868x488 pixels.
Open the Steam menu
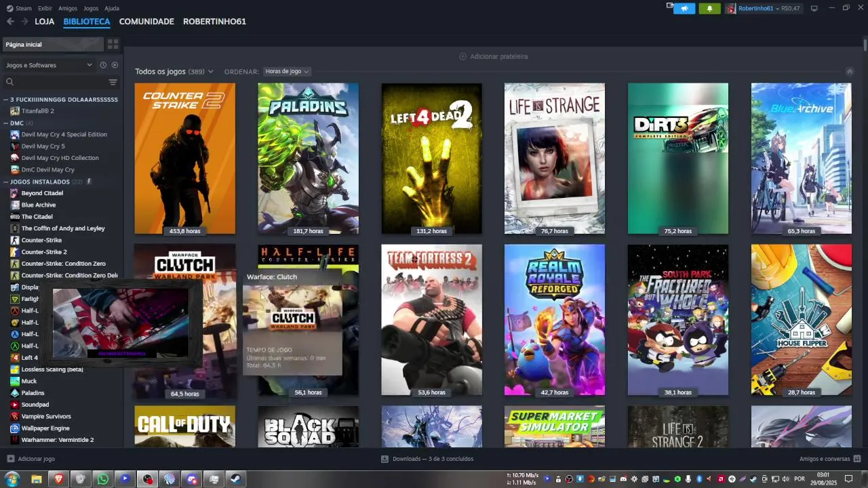(19, 8)
